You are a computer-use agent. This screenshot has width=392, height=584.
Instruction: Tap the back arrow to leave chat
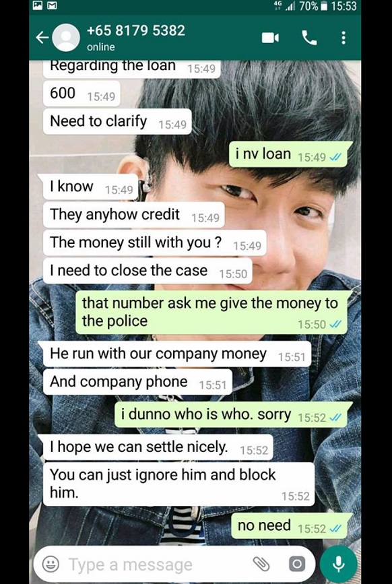click(x=42, y=38)
